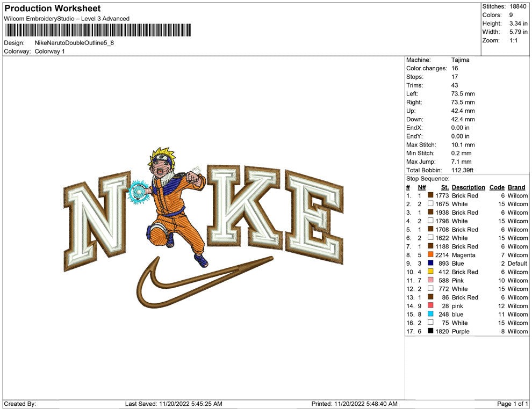Click the Brand column header
532x409 pixels.
(516, 187)
